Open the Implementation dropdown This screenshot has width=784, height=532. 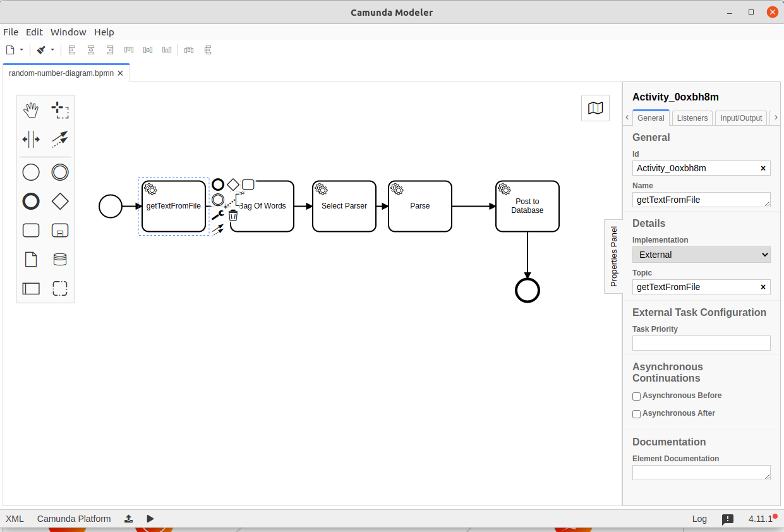click(x=701, y=255)
